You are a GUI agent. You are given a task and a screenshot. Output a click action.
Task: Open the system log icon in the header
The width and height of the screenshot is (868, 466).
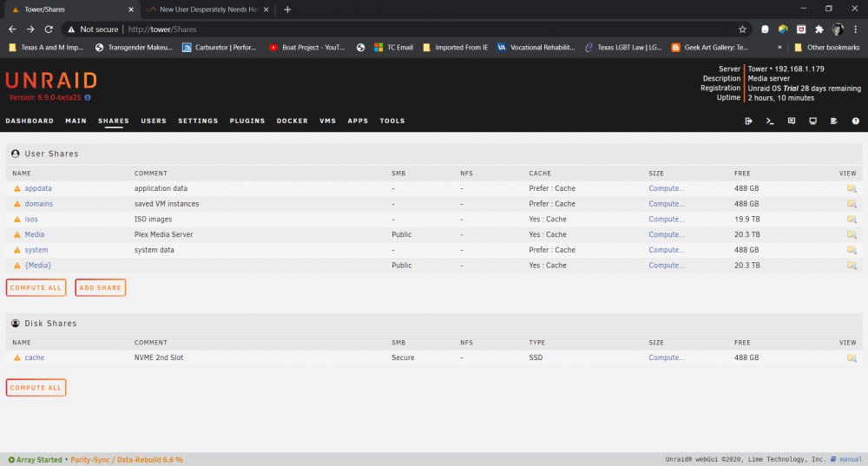click(x=833, y=121)
